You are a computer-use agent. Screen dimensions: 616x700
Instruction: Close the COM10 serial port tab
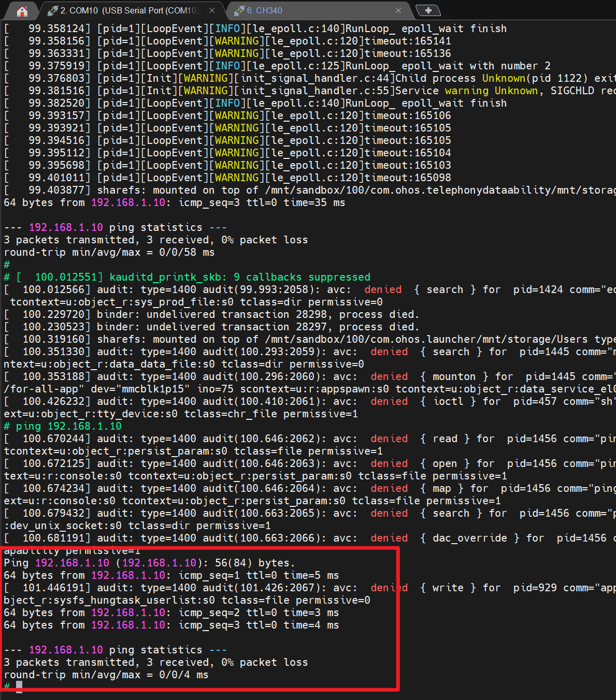(212, 10)
